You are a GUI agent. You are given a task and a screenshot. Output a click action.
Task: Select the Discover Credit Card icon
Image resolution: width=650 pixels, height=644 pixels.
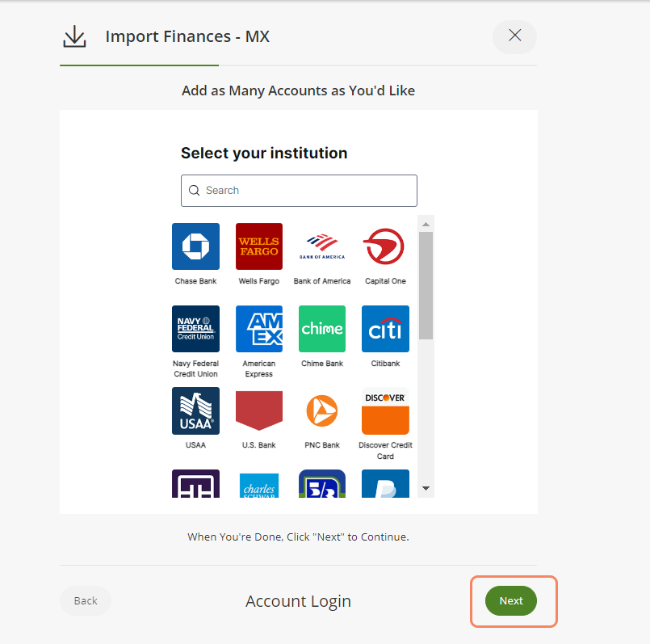(x=385, y=410)
